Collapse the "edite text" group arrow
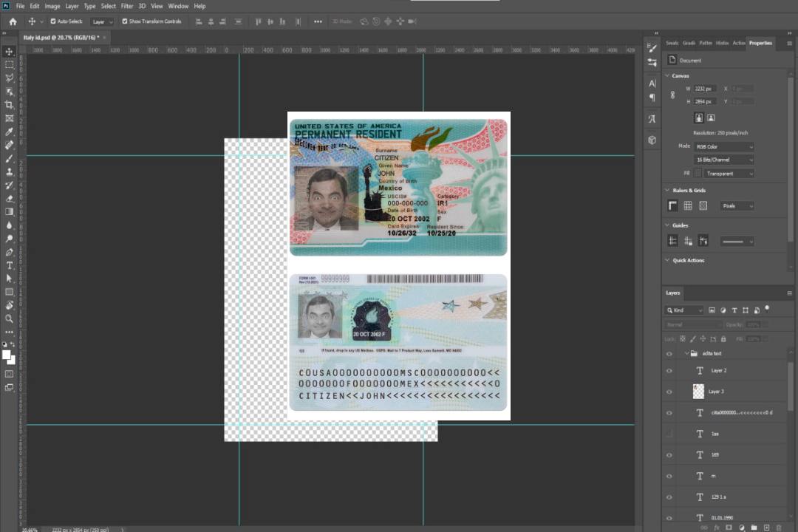This screenshot has width=798, height=532. click(686, 353)
